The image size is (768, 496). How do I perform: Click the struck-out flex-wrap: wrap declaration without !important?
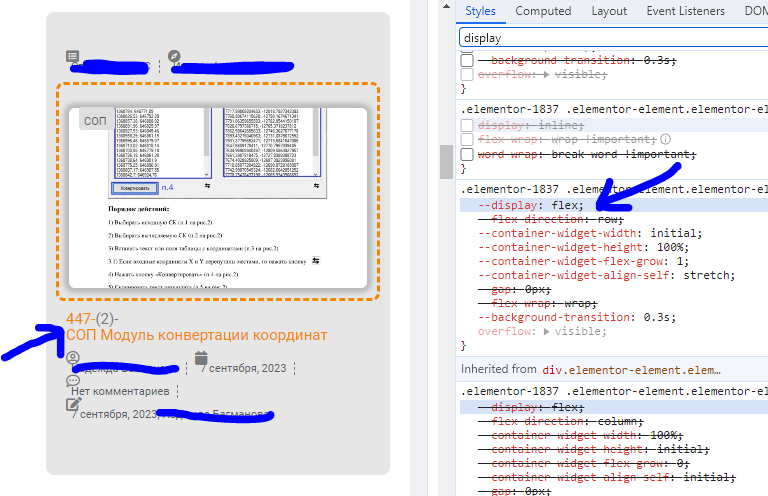pyautogui.click(x=538, y=304)
